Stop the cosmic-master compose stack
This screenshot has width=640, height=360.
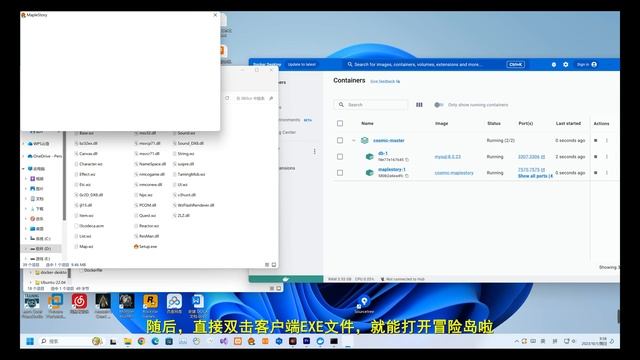coord(596,140)
